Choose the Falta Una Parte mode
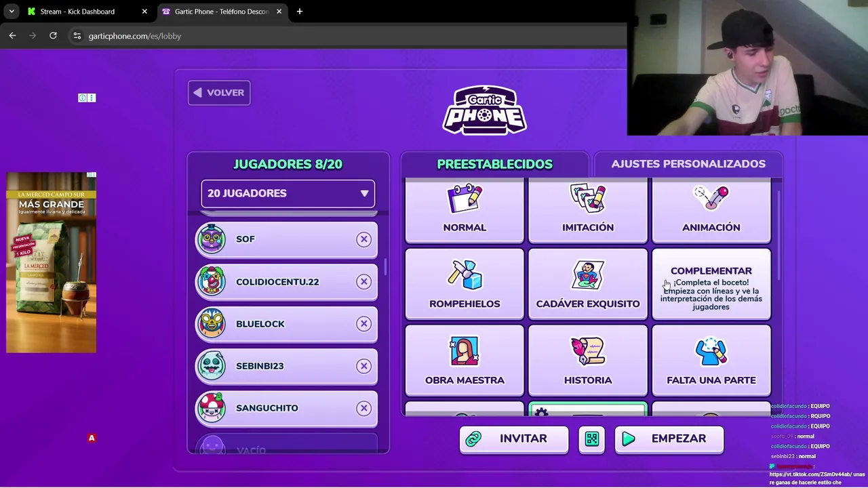The width and height of the screenshot is (868, 488). pyautogui.click(x=711, y=361)
